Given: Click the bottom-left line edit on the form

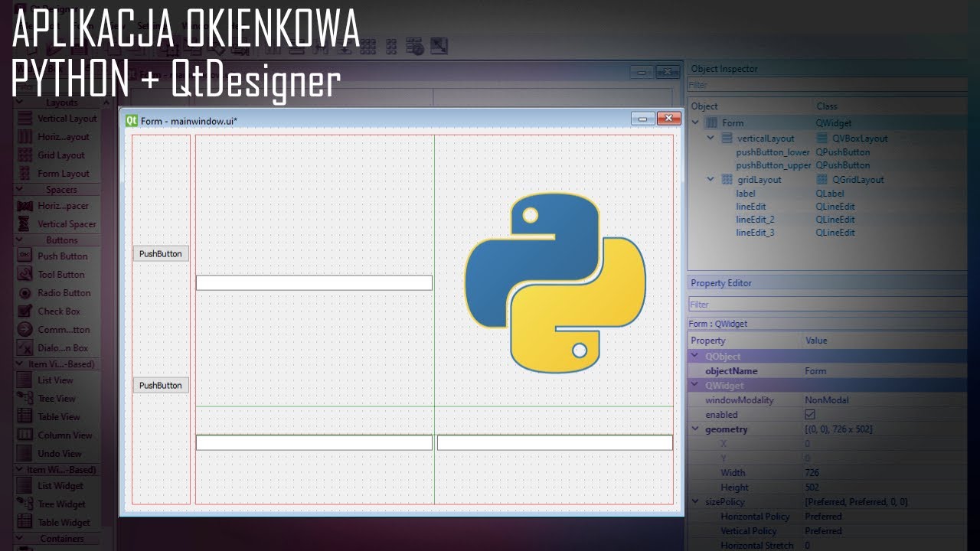Looking at the screenshot, I should click(x=314, y=442).
